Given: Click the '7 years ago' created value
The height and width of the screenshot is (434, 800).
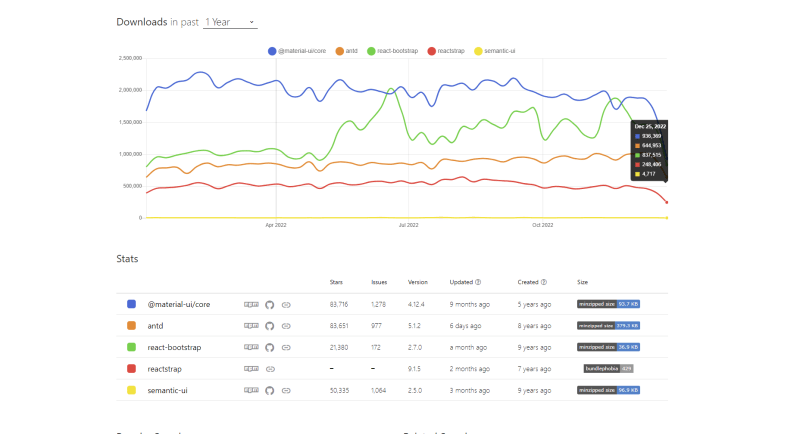Looking at the screenshot, I should click(x=534, y=369).
